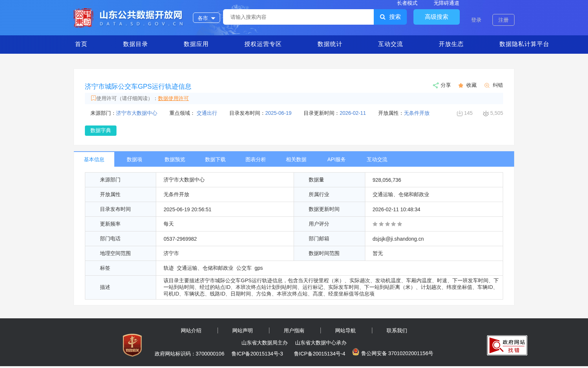Click the update time 2026-02-11 10:48:34
Screen dimensions: 588x368
point(396,209)
